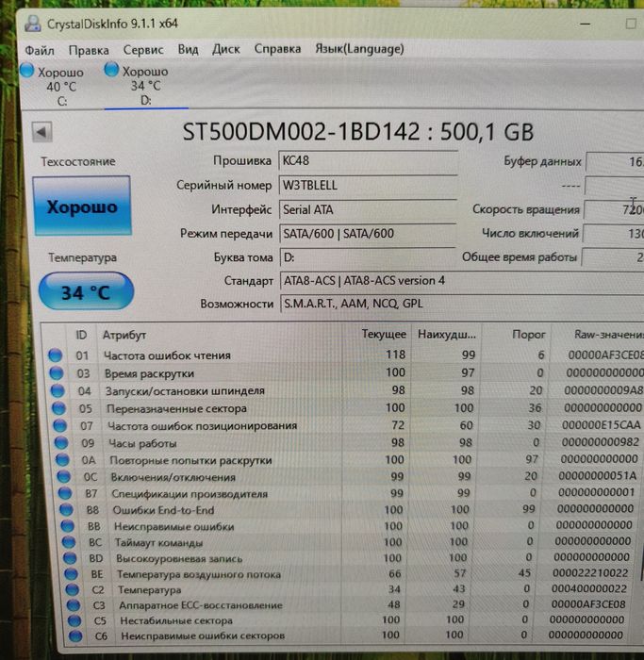
Task: Open the Диск menu
Action: 226,49
